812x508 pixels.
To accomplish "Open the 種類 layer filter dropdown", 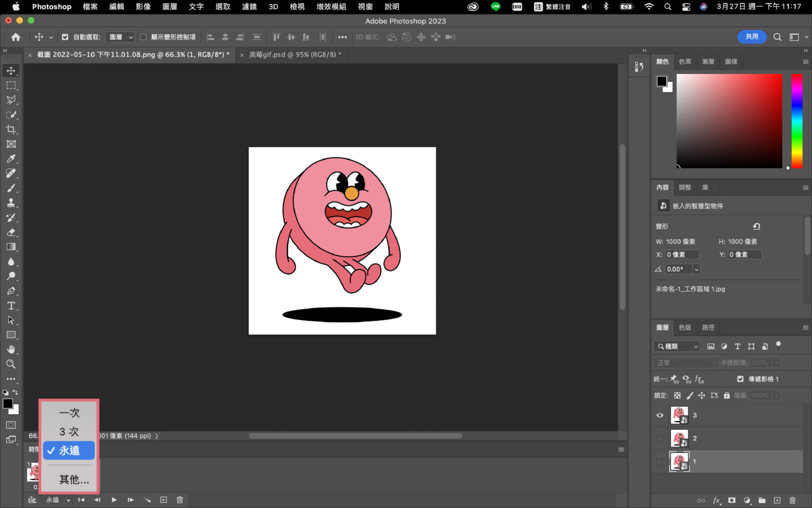I will click(677, 346).
